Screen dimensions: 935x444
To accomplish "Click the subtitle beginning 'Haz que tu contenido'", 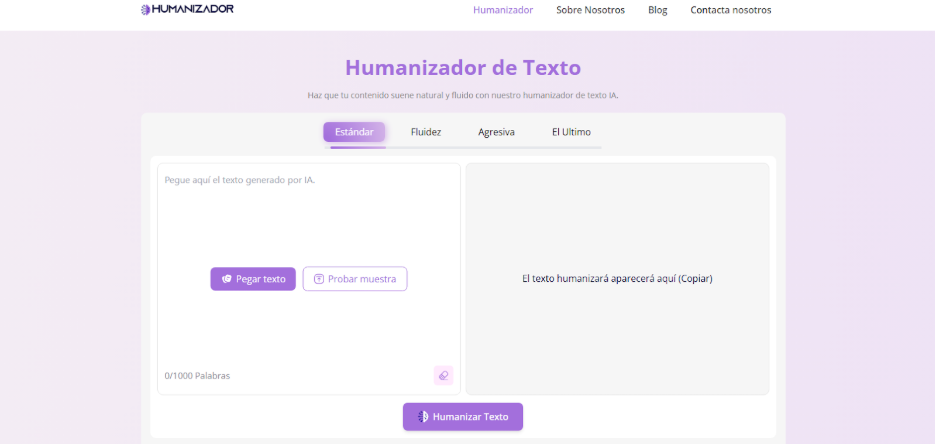I will click(x=463, y=95).
